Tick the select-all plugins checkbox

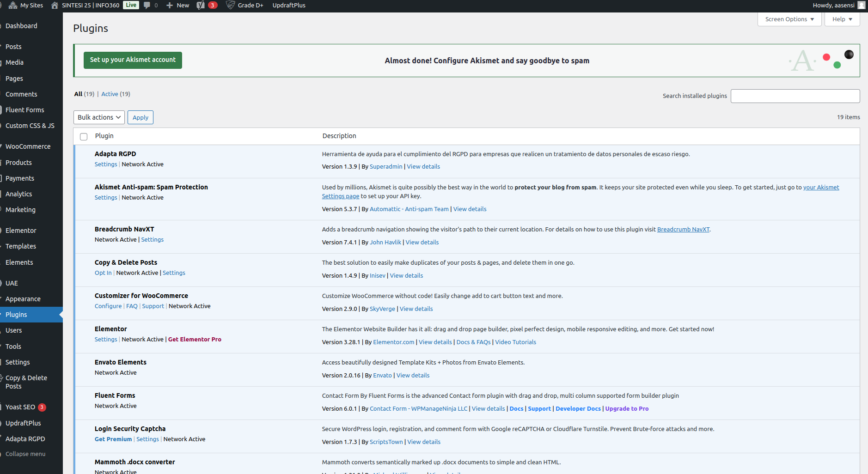[x=84, y=137]
